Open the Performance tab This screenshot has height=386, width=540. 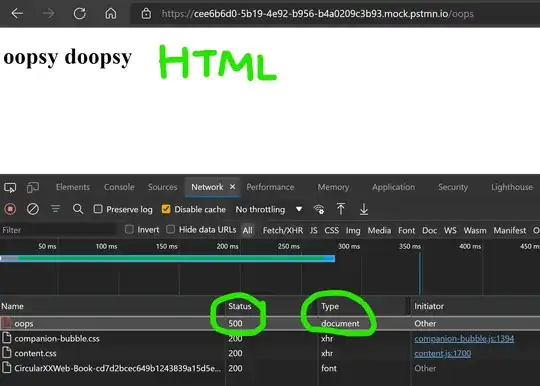click(270, 187)
